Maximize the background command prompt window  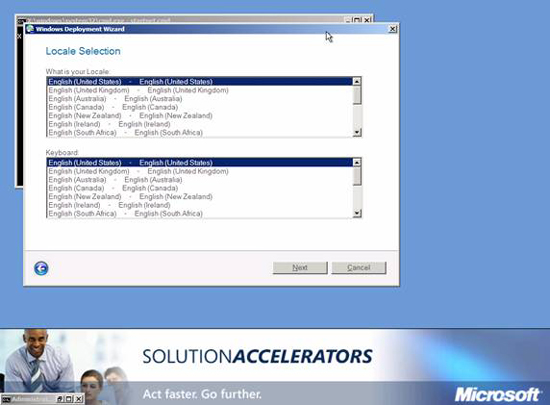pos(357,20)
